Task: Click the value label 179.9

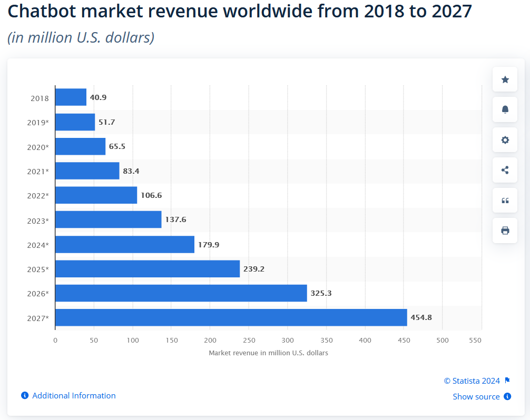Action: [x=209, y=244]
